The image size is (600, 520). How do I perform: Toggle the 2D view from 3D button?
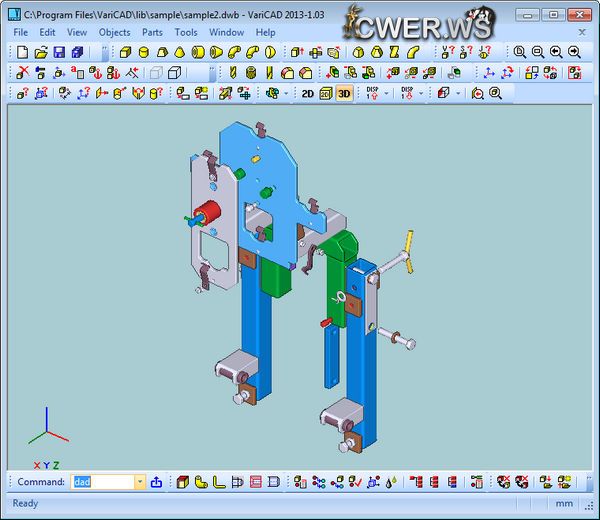(x=326, y=93)
